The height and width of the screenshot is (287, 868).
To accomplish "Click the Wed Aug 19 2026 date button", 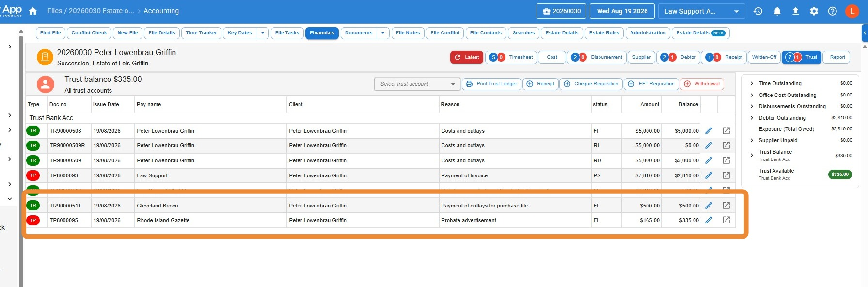I will pyautogui.click(x=622, y=11).
